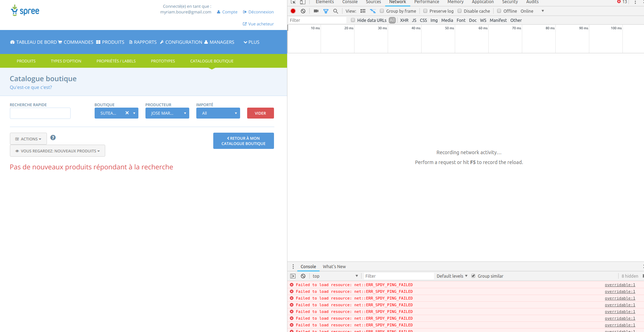Expand the Importé dropdown showing All
The image size is (644, 332).
[218, 113]
